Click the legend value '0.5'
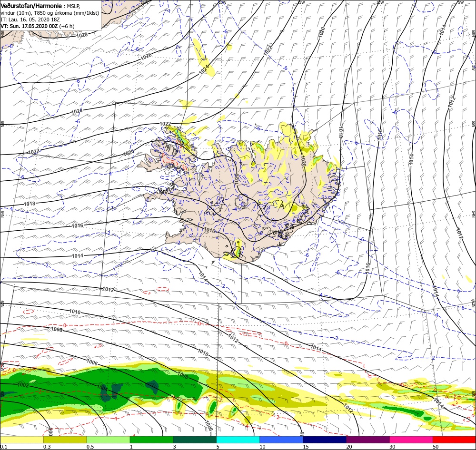The height and width of the screenshot is (450, 476). pos(90,447)
